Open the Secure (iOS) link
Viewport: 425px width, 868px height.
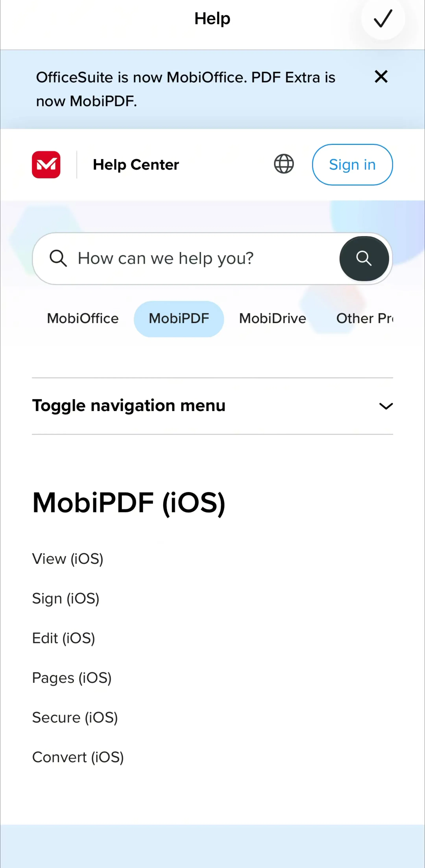point(75,718)
